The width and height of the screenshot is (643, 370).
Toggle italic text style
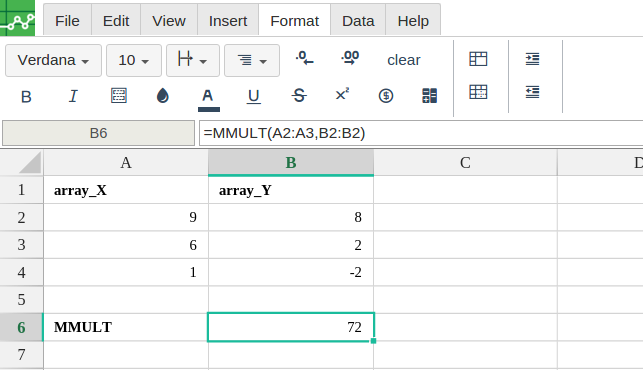pyautogui.click(x=73, y=96)
